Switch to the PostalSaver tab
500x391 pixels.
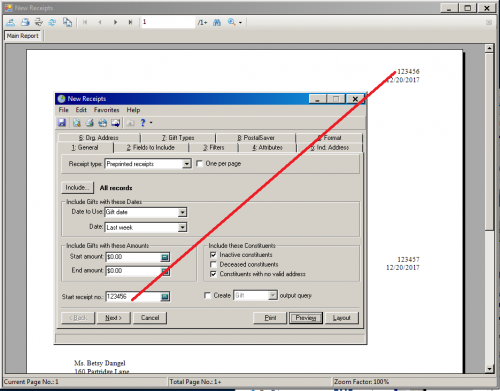point(256,138)
